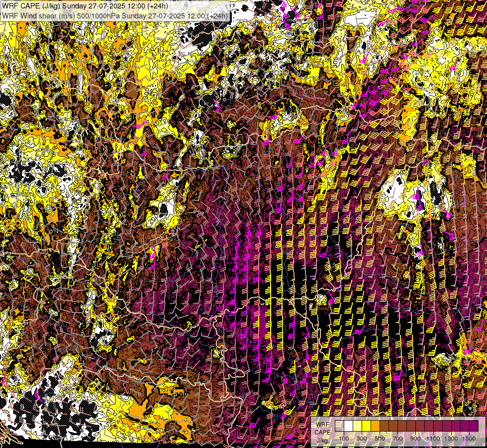This screenshot has height=448, width=487.
Task: Click the legend value 1300
Action: [451, 439]
